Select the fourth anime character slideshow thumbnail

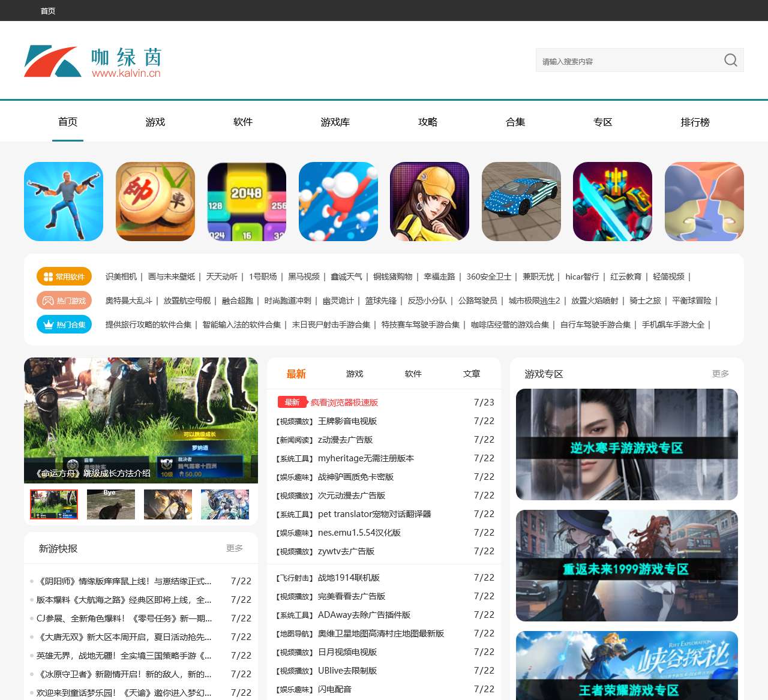[225, 504]
